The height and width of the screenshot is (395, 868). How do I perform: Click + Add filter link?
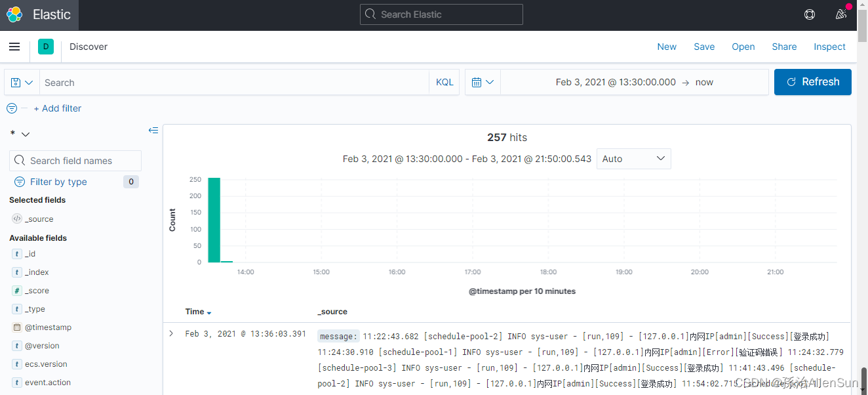[x=58, y=108]
